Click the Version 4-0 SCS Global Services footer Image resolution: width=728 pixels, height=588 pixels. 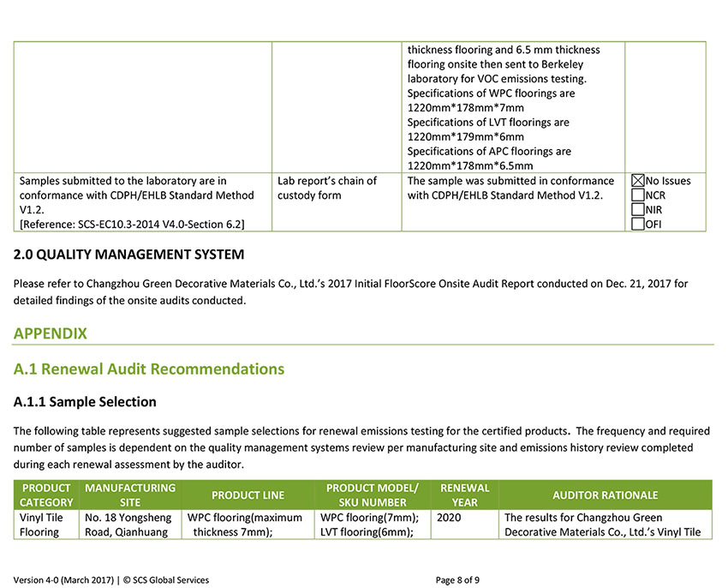(110, 580)
